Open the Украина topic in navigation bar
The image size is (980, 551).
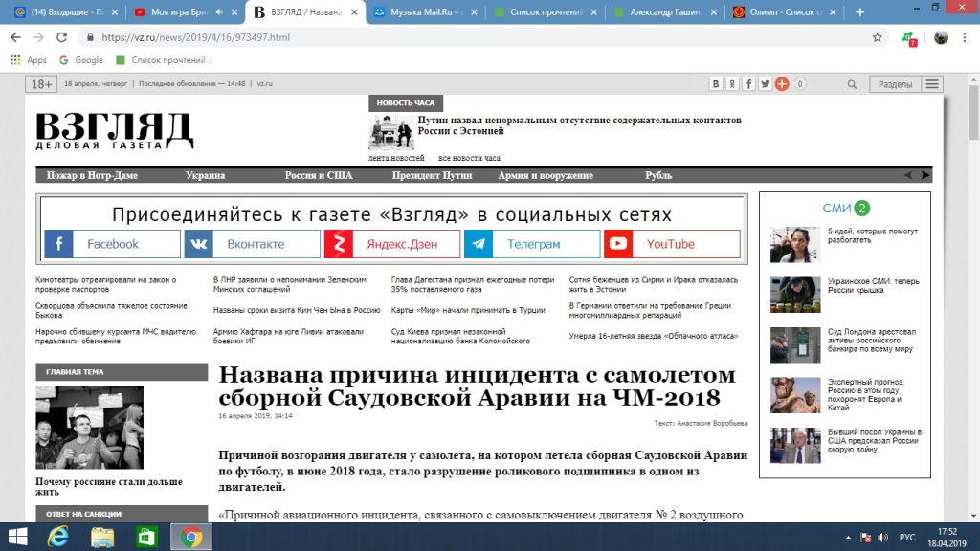[x=205, y=176]
